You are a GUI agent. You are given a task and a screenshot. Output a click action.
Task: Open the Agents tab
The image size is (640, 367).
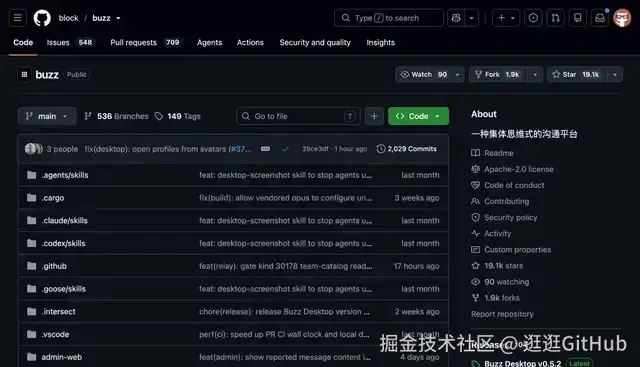click(209, 42)
